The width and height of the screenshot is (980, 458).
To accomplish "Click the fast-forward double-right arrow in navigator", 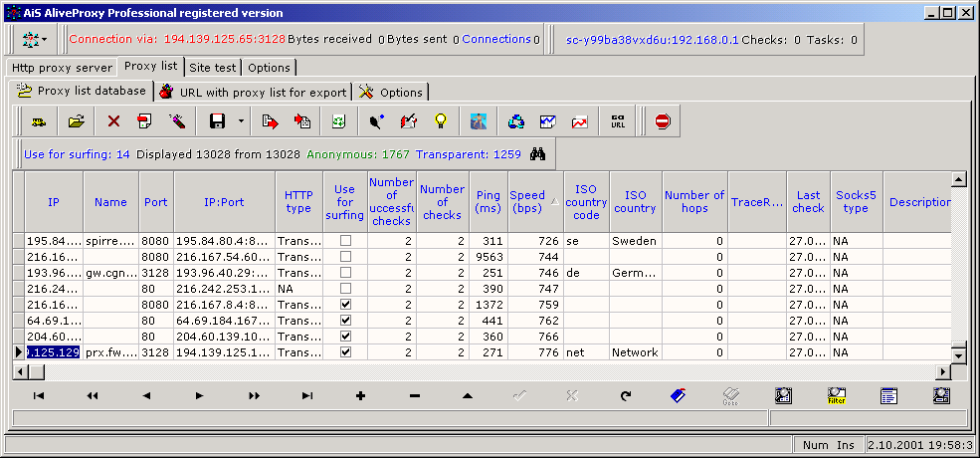I will [254, 395].
